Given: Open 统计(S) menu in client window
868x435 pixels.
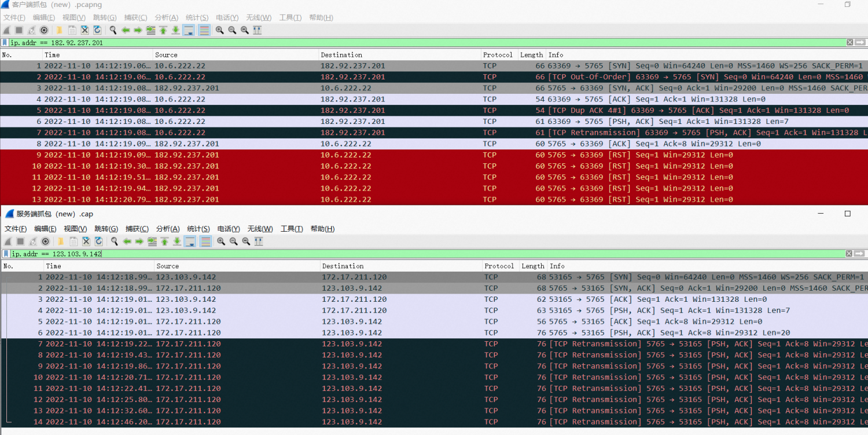Looking at the screenshot, I should click(x=197, y=17).
